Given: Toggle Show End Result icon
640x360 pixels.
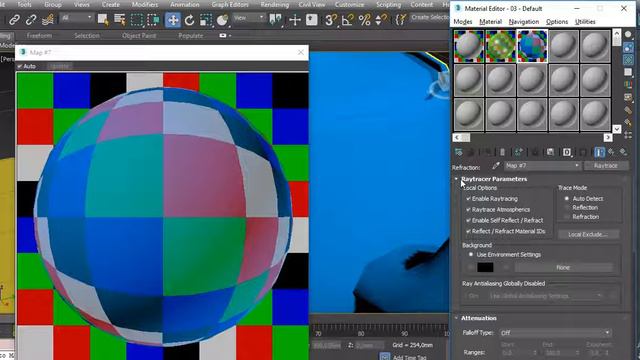Looking at the screenshot, I should click(599, 152).
